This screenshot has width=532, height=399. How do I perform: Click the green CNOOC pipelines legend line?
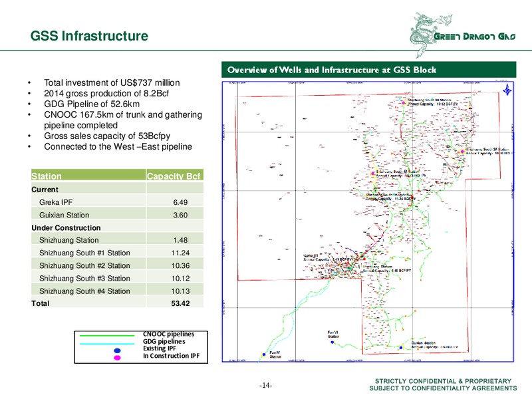point(107,336)
